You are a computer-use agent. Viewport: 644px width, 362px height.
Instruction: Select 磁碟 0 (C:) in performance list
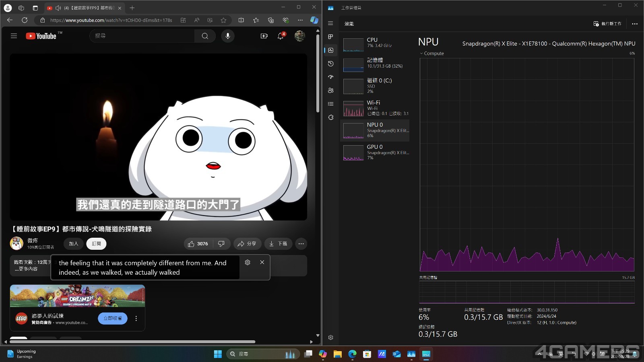point(375,86)
